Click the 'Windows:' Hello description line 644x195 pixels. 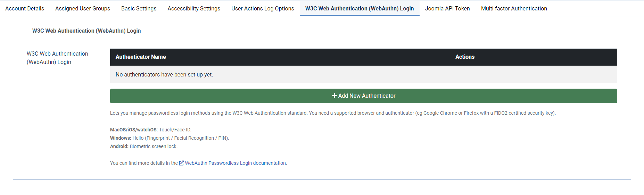click(x=170, y=138)
